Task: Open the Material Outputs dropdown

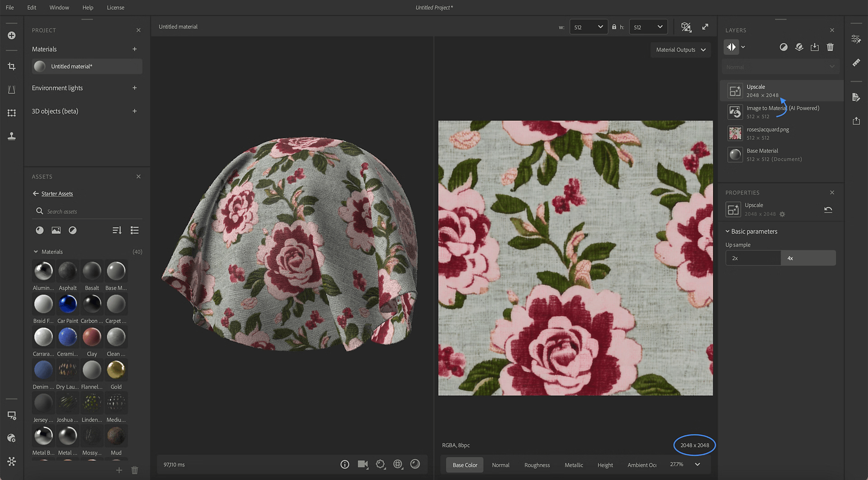Action: [680, 50]
